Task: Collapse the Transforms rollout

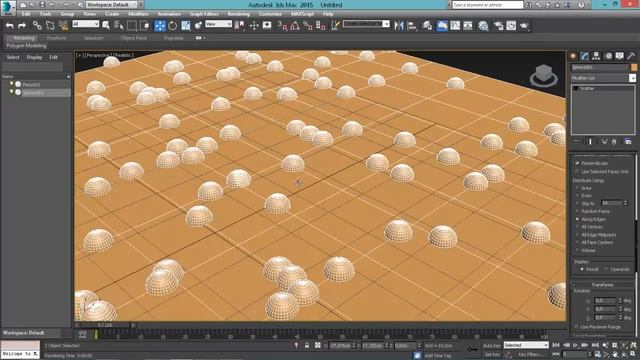Action: point(602,284)
